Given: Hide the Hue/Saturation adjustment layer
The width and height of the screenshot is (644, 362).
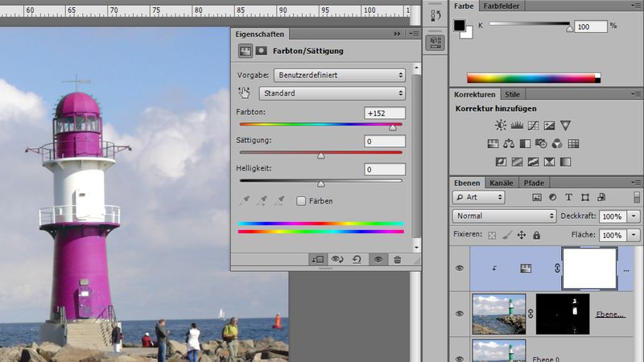Looking at the screenshot, I should [460, 269].
